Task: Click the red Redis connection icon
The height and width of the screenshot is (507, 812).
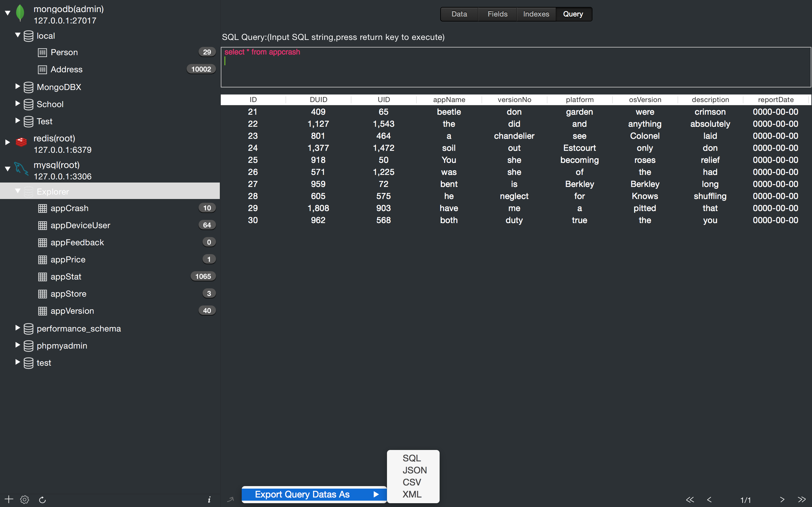Action: [21, 142]
